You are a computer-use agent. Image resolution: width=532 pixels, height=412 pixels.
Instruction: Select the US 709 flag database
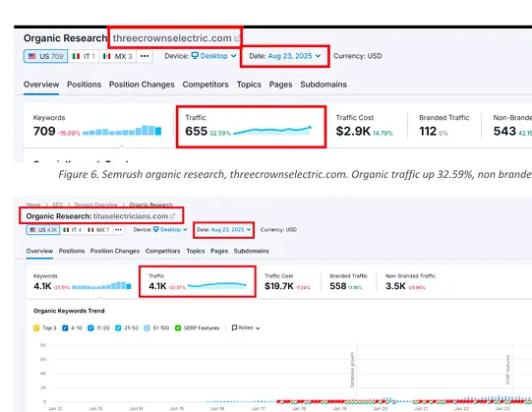(46, 56)
